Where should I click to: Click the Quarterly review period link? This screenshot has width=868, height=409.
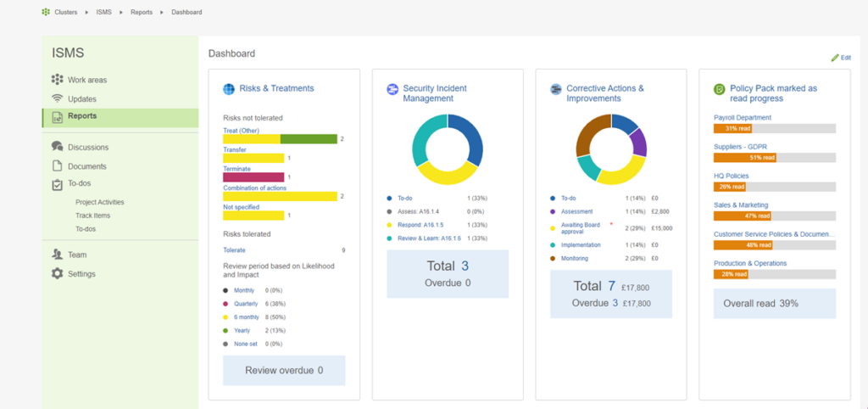[245, 304]
